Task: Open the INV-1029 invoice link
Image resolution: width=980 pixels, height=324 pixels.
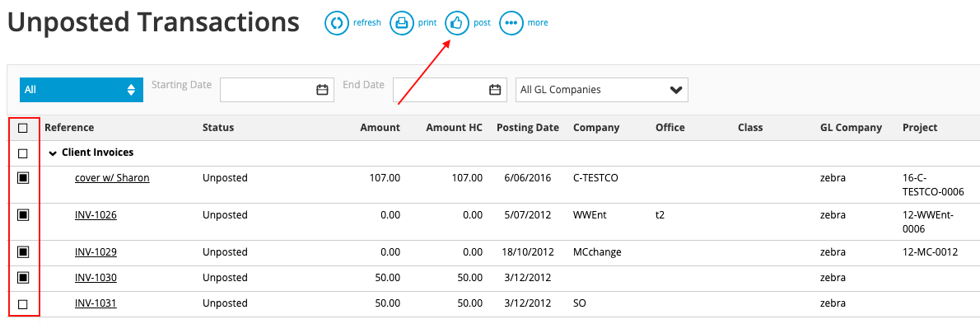Action: (x=96, y=252)
